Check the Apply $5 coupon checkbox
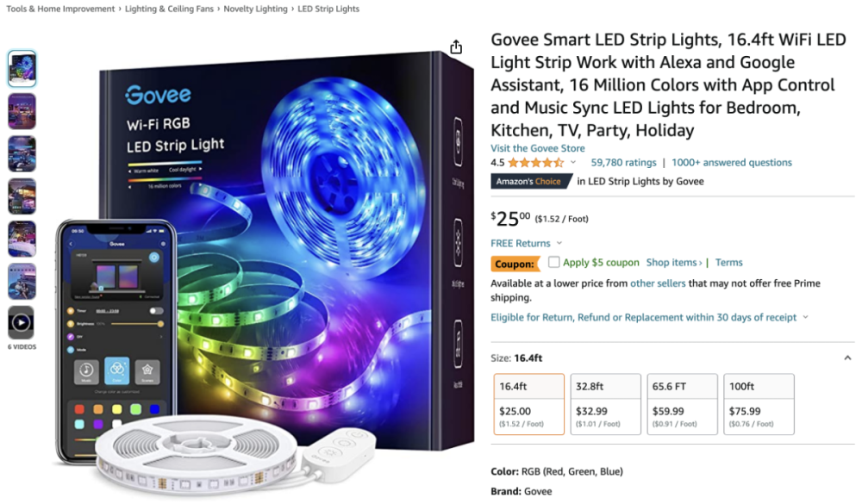This screenshot has width=862, height=504. click(553, 262)
